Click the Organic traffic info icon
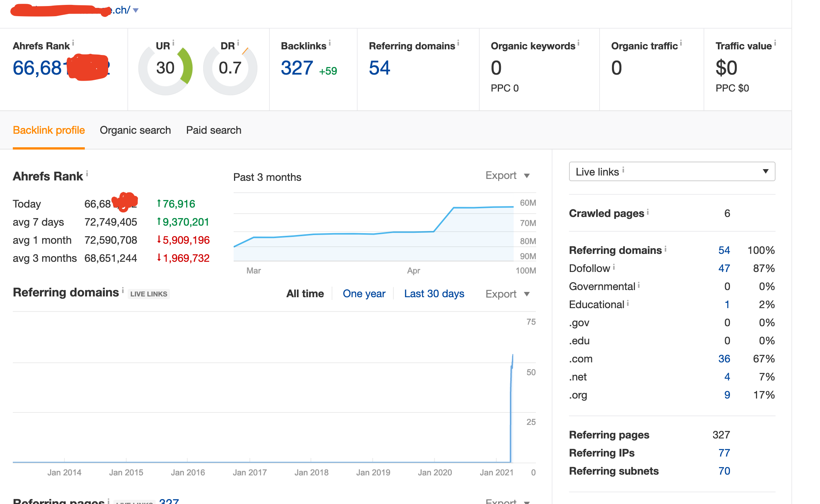Viewport: 820px width, 504px height. (x=681, y=43)
